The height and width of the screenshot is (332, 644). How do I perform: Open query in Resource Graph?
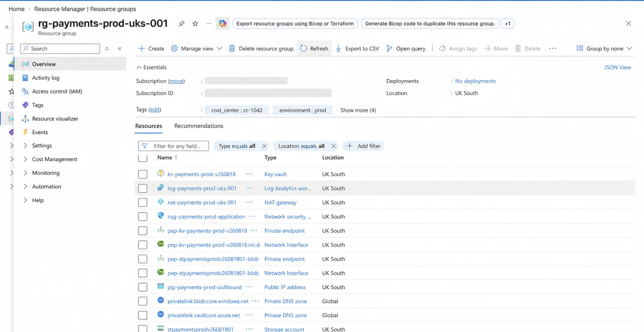pyautogui.click(x=406, y=49)
